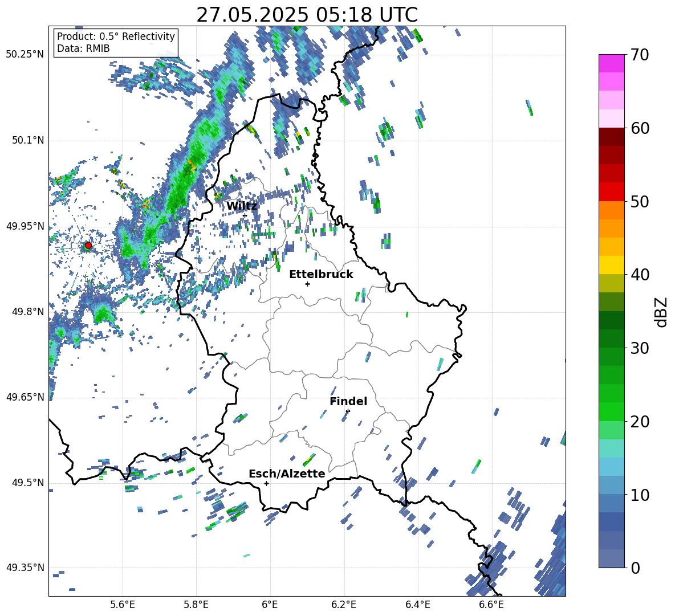Click the magenta top swatch of colorbar
The height and width of the screenshot is (616, 675).
click(611, 63)
